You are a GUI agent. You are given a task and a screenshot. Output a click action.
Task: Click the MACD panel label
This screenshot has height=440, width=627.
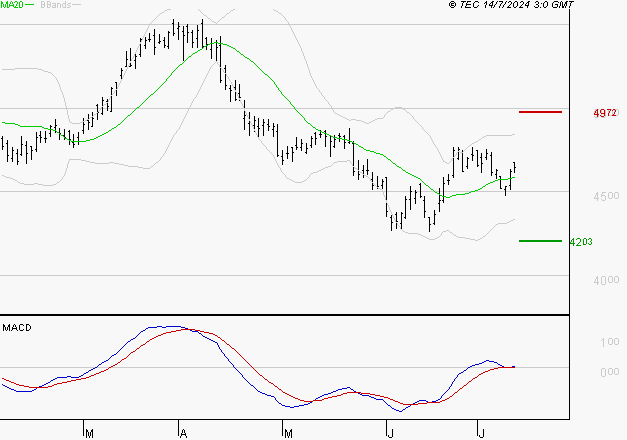click(17, 328)
